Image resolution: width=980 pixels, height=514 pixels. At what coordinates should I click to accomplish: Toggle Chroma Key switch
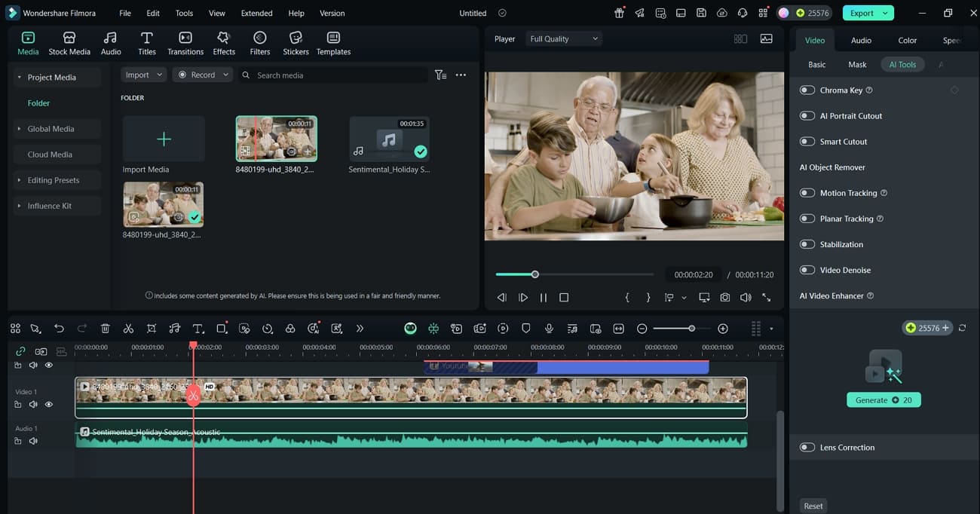point(807,90)
